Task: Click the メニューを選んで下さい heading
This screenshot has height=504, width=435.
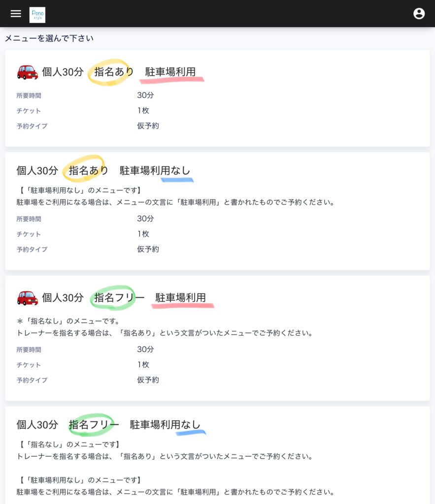Action: click(x=49, y=38)
